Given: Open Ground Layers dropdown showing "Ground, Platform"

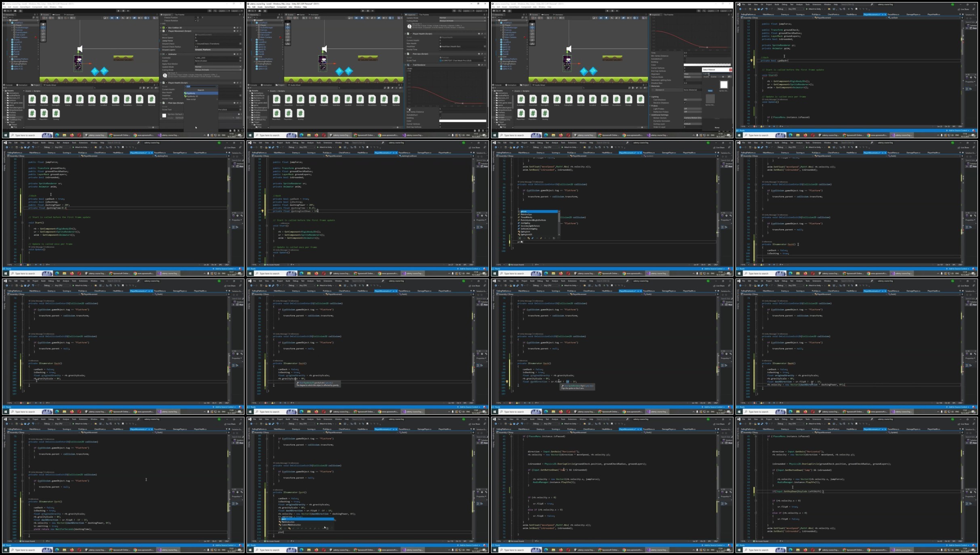Looking at the screenshot, I should (x=218, y=50).
